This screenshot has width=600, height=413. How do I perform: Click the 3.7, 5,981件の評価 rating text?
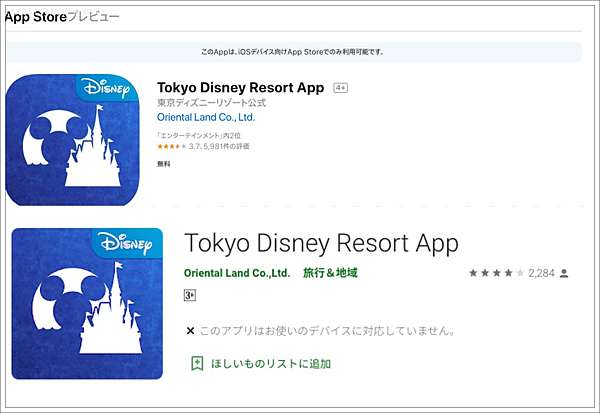tap(219, 146)
